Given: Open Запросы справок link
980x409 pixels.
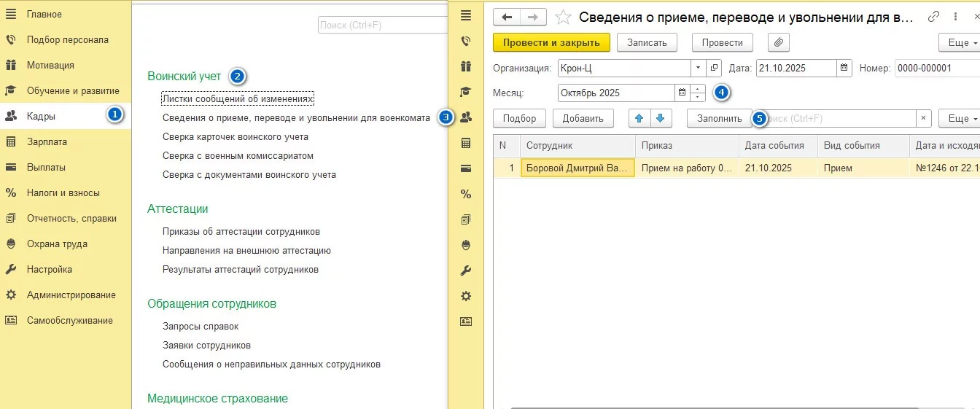Looking at the screenshot, I should pos(201,326).
